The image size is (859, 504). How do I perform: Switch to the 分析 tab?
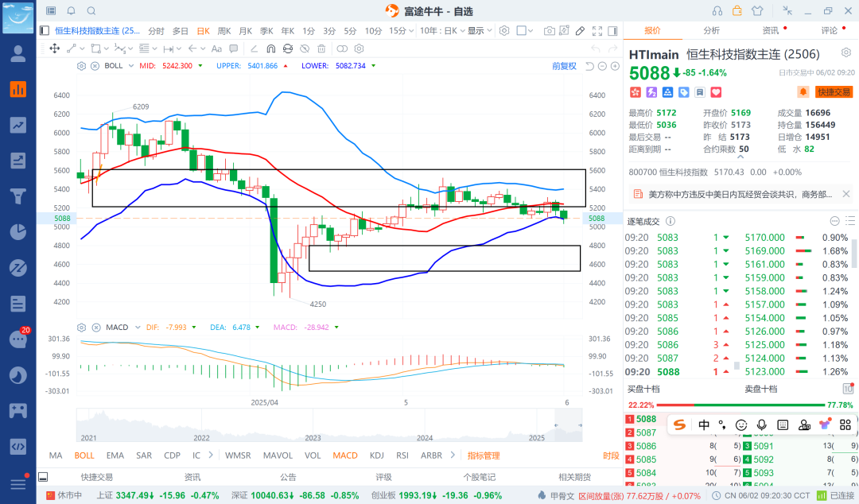(x=712, y=31)
